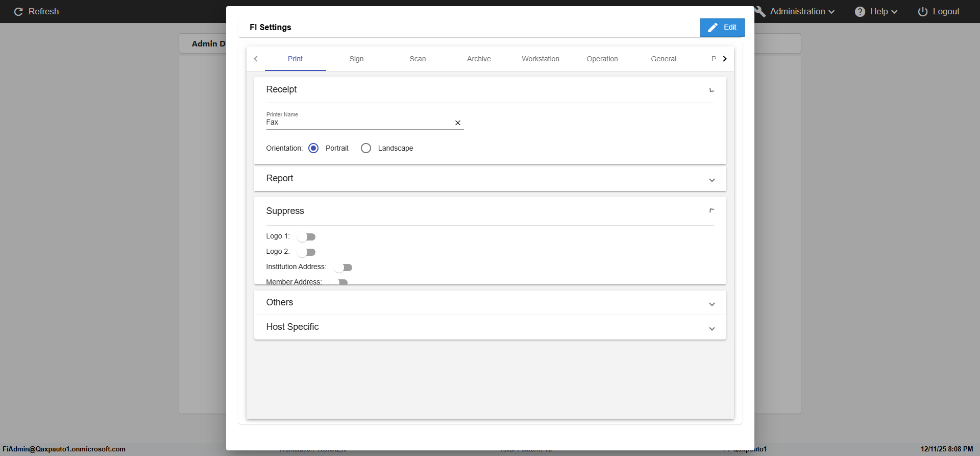Click the Edit pencil button
This screenshot has height=456, width=980.
[722, 28]
